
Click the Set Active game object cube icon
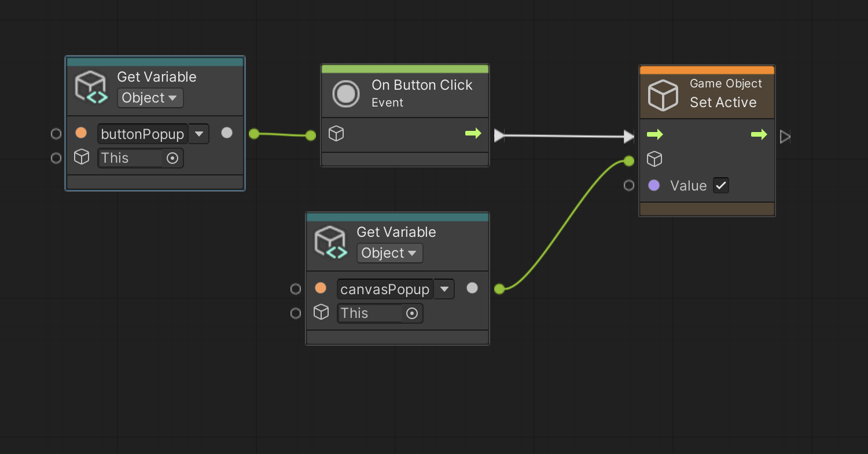tap(663, 95)
